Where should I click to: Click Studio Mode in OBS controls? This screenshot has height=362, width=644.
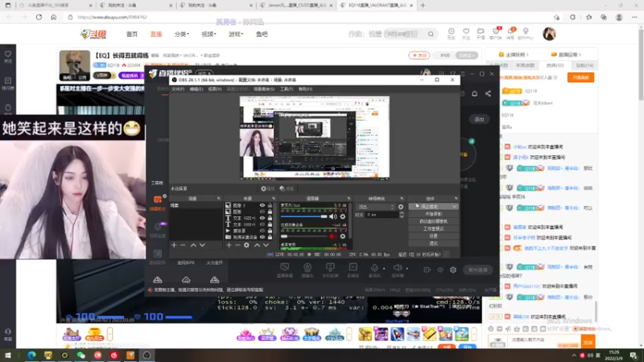(433, 228)
